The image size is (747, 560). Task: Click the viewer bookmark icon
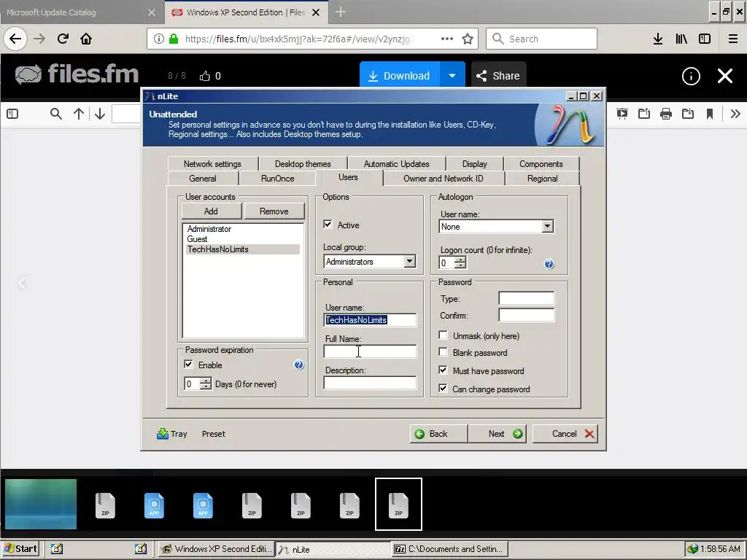[710, 114]
